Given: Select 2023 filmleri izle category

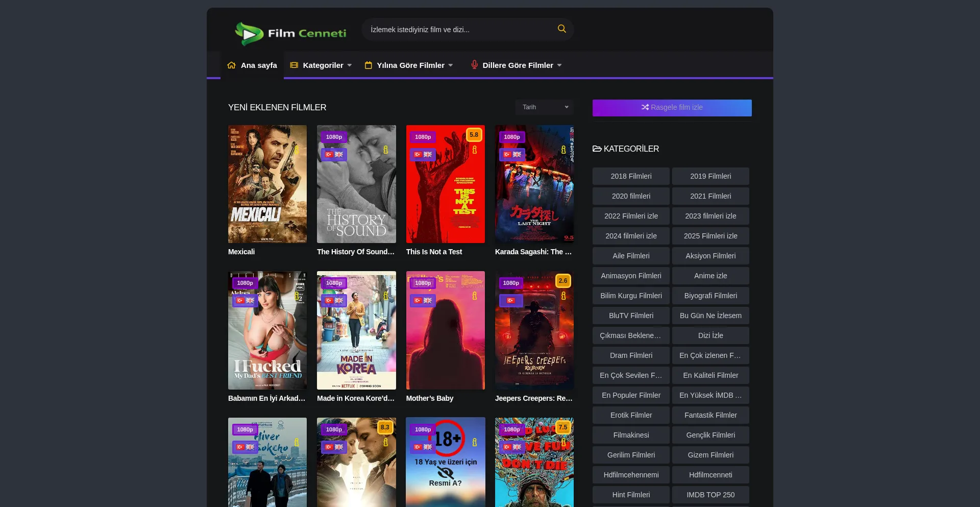Looking at the screenshot, I should point(710,216).
